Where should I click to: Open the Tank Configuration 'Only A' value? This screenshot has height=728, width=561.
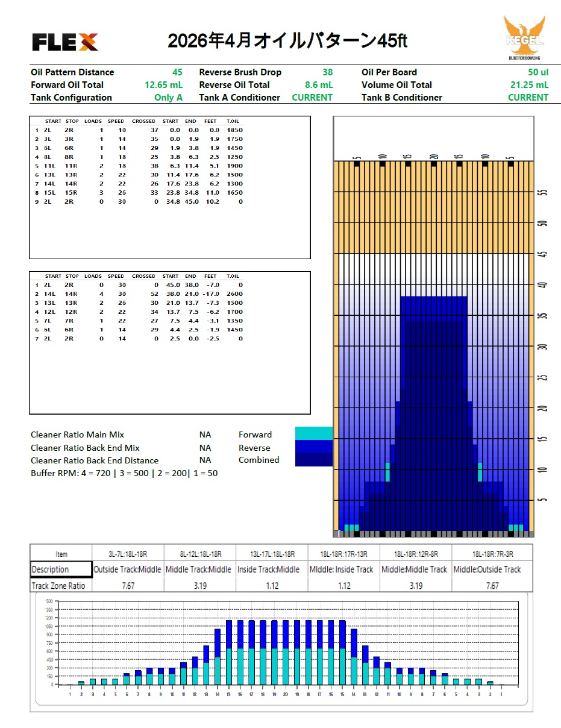point(168,98)
